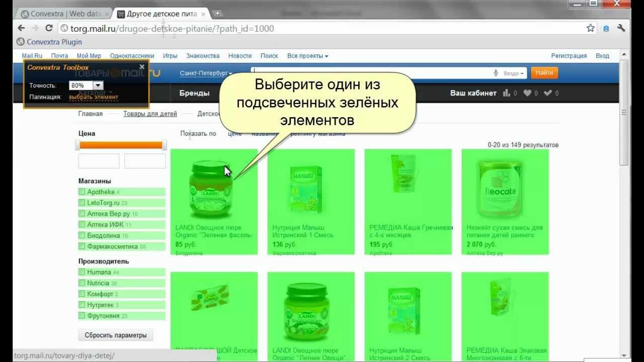Viewport: 644px width, 362px height.
Task: Close the Convextra Toolbox with its X
Action: [x=142, y=66]
